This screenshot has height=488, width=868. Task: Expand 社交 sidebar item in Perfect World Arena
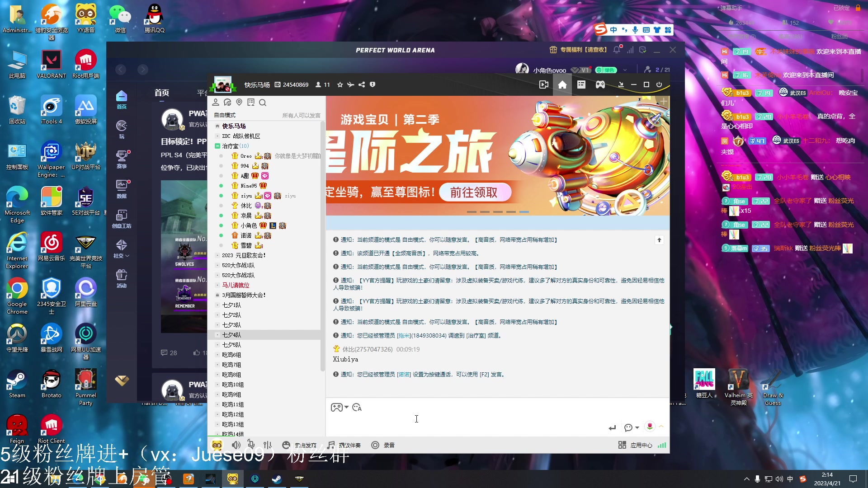point(122,249)
